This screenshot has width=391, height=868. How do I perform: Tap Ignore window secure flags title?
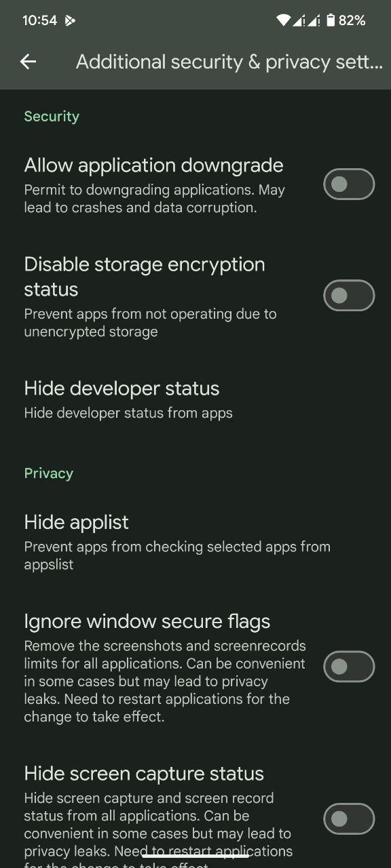pos(147,621)
